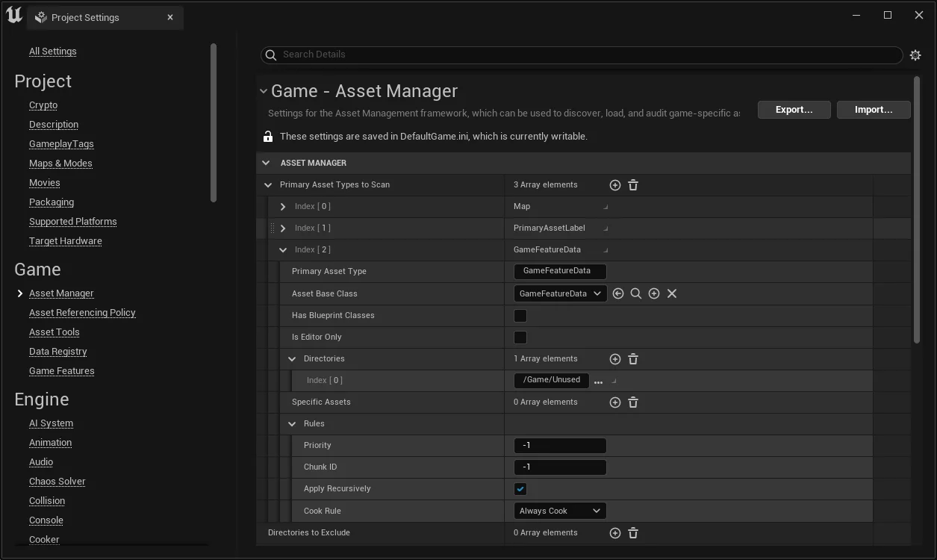Add a new element to Directories array
Screen dimensions: 937x560
click(x=614, y=359)
